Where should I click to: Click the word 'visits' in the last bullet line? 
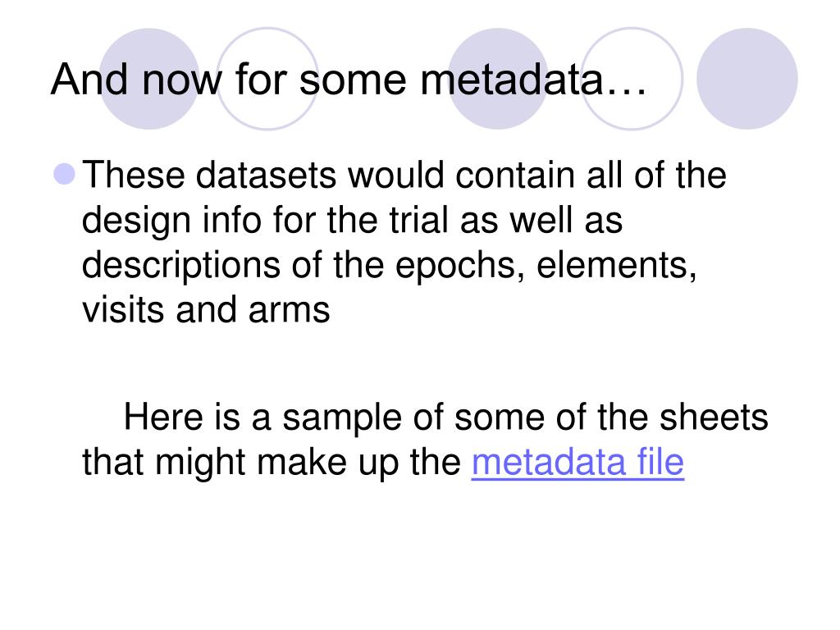(x=123, y=309)
